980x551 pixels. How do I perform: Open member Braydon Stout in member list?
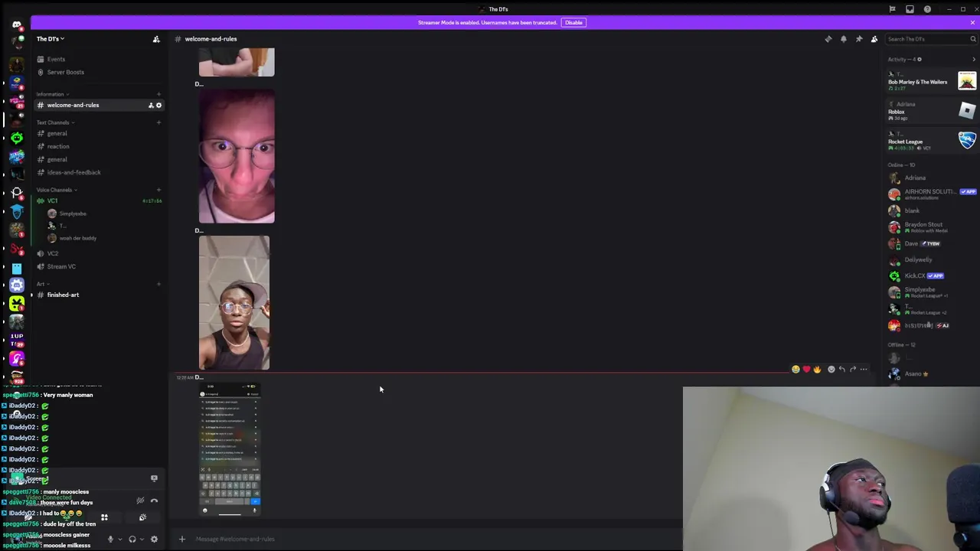(932, 227)
